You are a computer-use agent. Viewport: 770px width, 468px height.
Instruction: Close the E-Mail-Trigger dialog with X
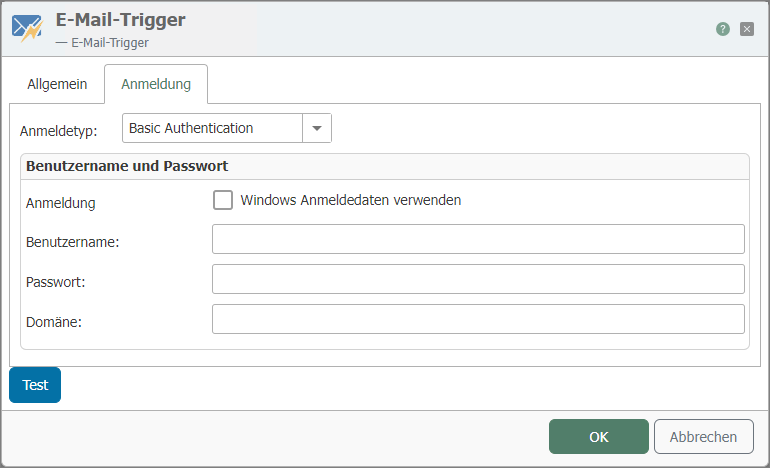coord(747,29)
